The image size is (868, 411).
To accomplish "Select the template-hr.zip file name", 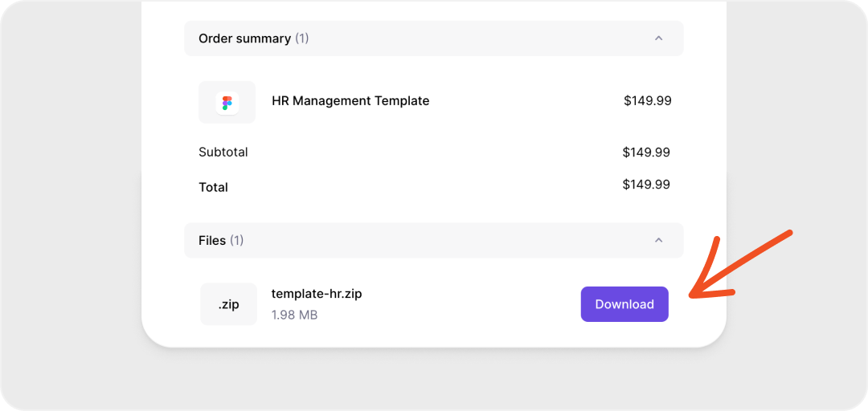I will (x=317, y=294).
